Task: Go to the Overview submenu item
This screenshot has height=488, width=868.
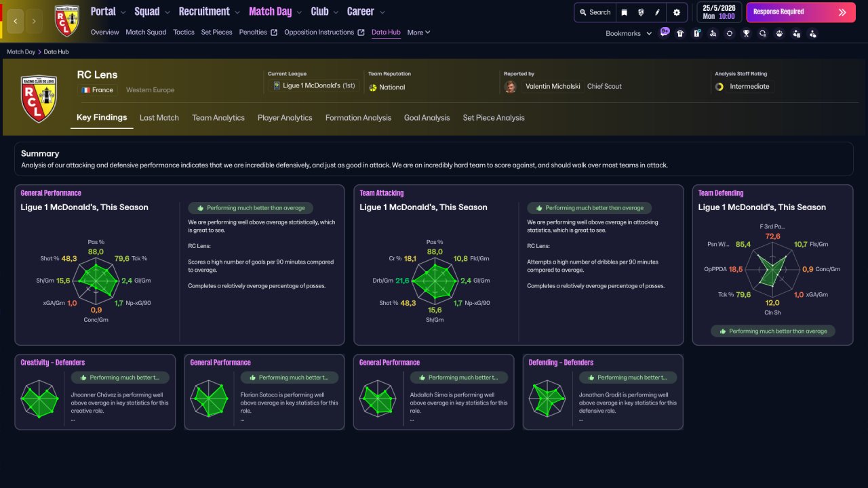Action: click(104, 33)
